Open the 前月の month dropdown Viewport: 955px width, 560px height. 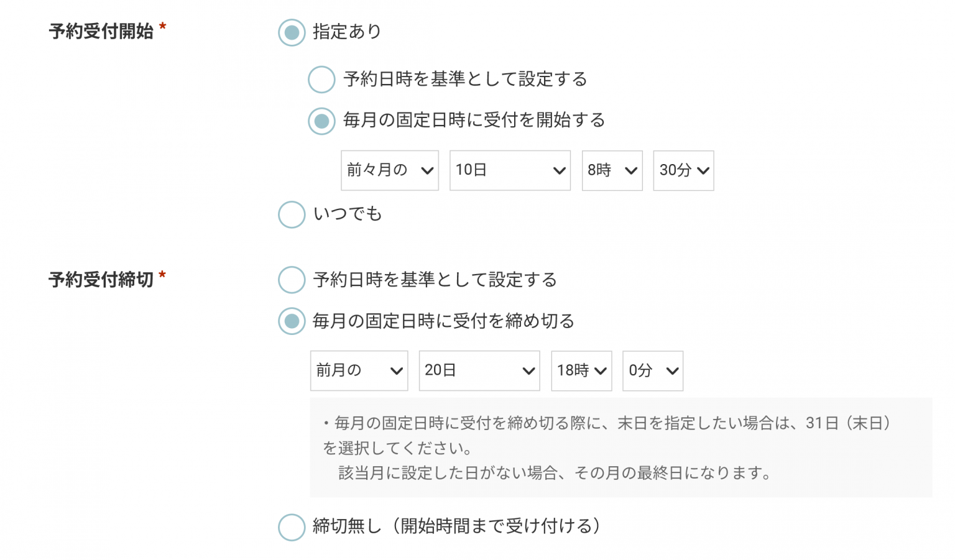click(x=359, y=371)
